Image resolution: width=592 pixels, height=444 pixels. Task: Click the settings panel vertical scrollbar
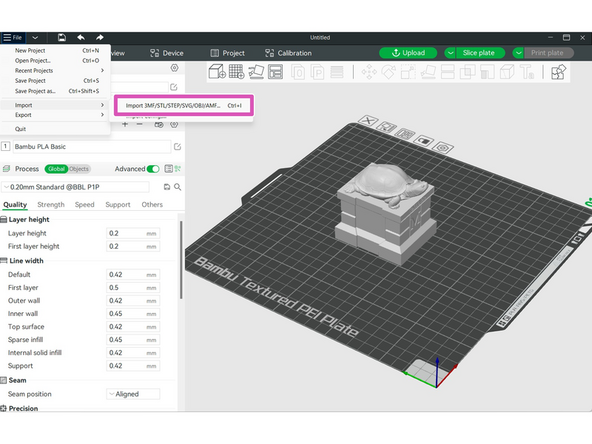pos(181,260)
